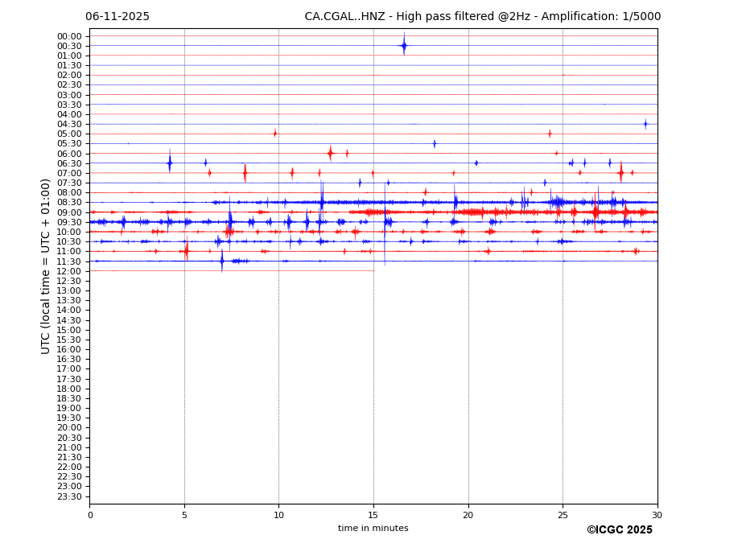
Task: Click the 0 tick label on the x-axis
Action: (90, 515)
